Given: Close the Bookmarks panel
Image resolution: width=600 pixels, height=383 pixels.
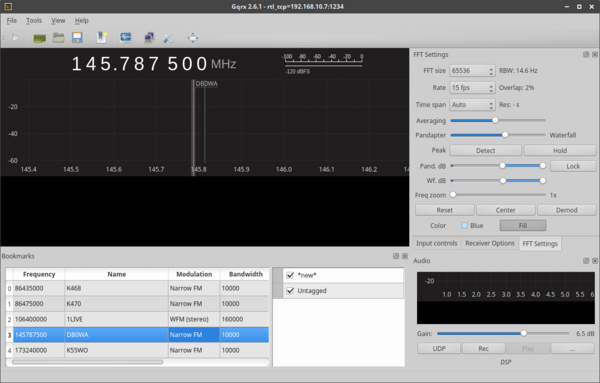Looking at the screenshot, I should point(405,256).
